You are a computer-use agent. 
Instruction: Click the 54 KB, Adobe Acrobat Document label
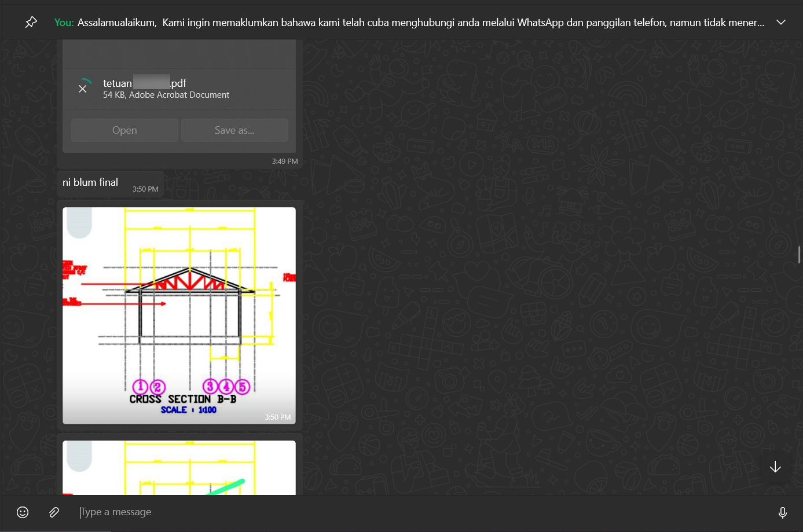click(166, 95)
